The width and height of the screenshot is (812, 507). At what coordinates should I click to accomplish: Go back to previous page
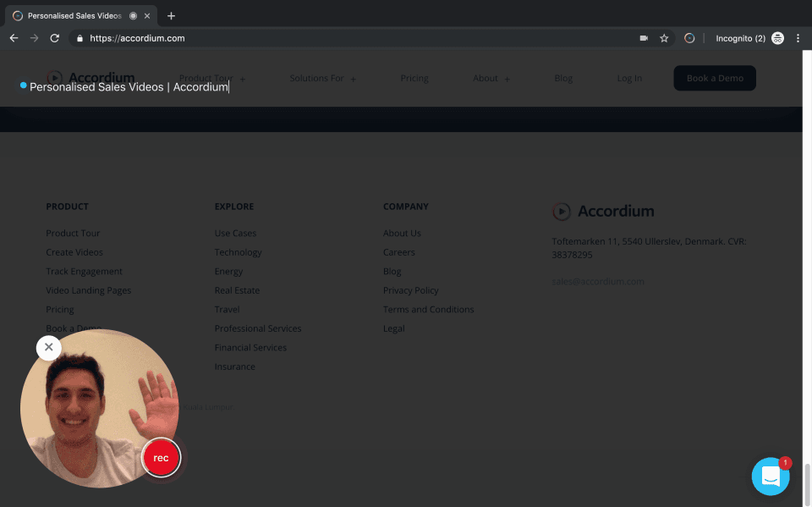click(14, 38)
